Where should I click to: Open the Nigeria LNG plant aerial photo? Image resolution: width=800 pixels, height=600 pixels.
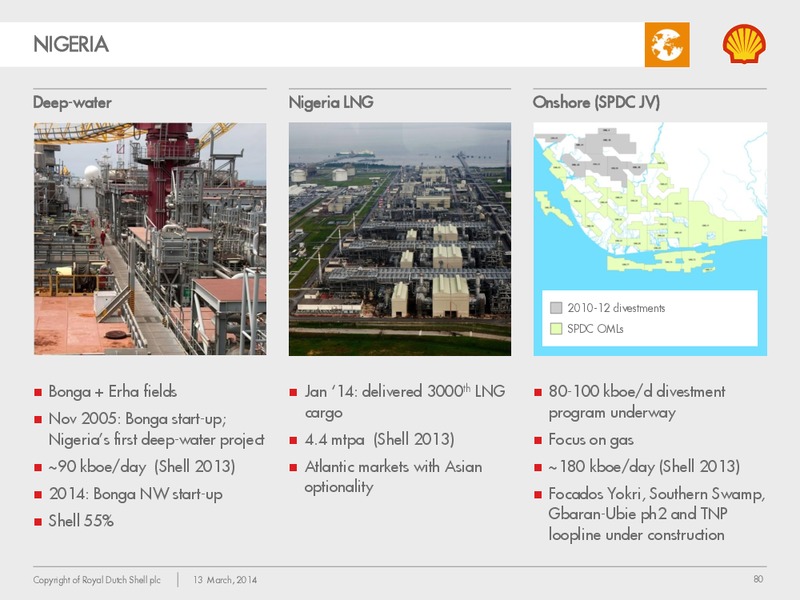point(399,239)
